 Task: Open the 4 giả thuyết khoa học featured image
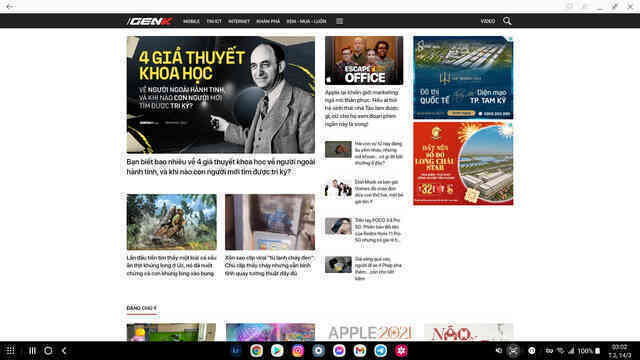coord(221,95)
